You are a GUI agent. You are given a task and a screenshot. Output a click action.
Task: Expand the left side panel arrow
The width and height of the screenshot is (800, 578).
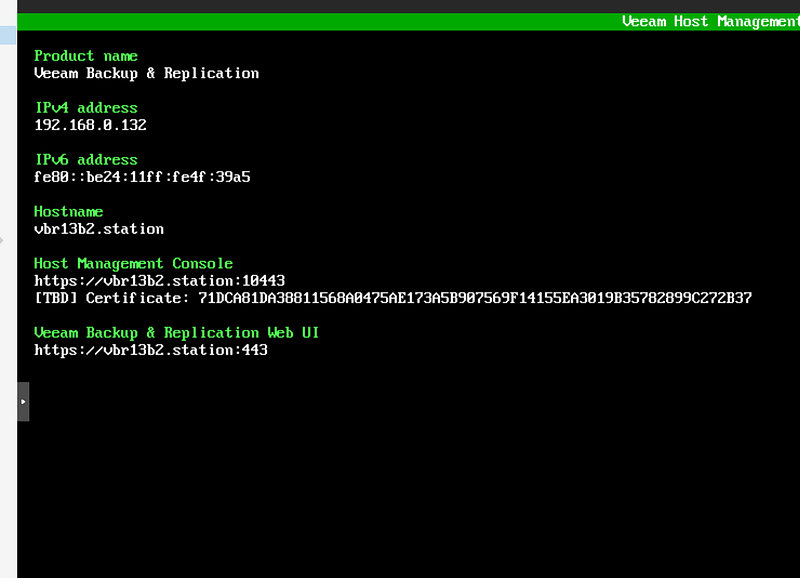coord(23,401)
